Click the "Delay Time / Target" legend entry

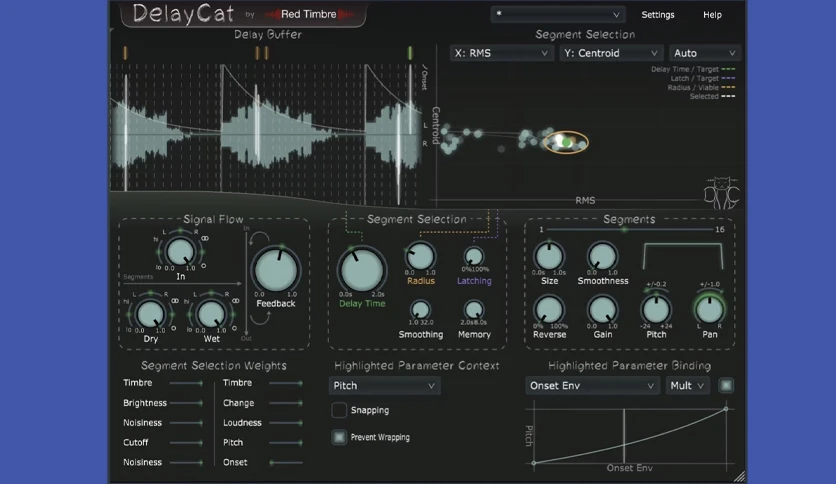(693, 69)
